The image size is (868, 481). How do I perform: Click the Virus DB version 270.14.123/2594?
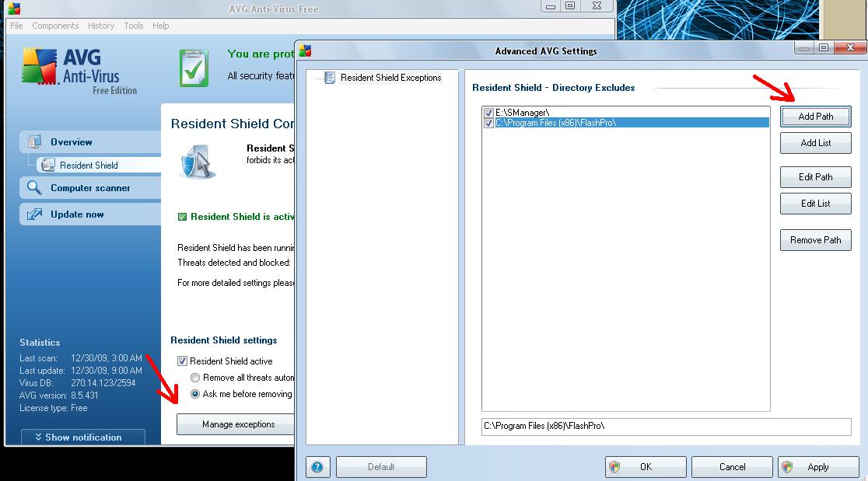(x=103, y=383)
